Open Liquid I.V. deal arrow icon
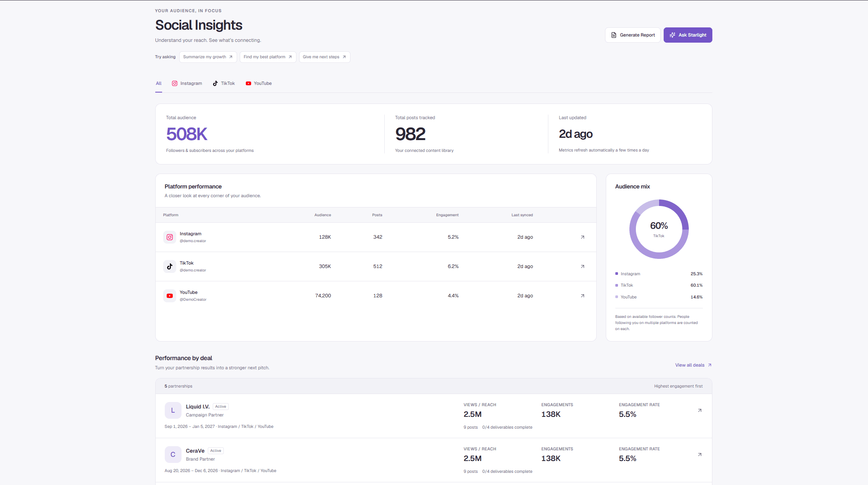 pos(699,410)
